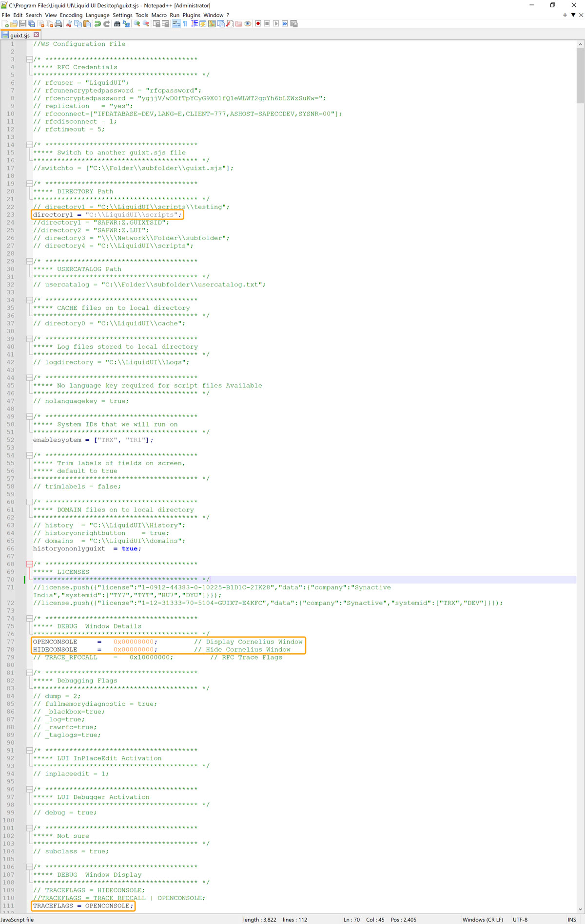The height and width of the screenshot is (924, 585).
Task: Toggle INS insert mode in status bar
Action: coord(572,920)
